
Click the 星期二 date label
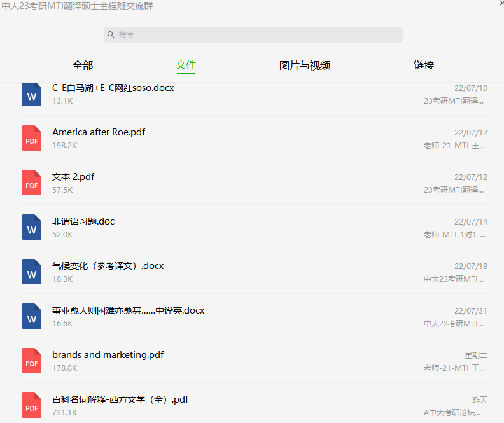pos(476,355)
